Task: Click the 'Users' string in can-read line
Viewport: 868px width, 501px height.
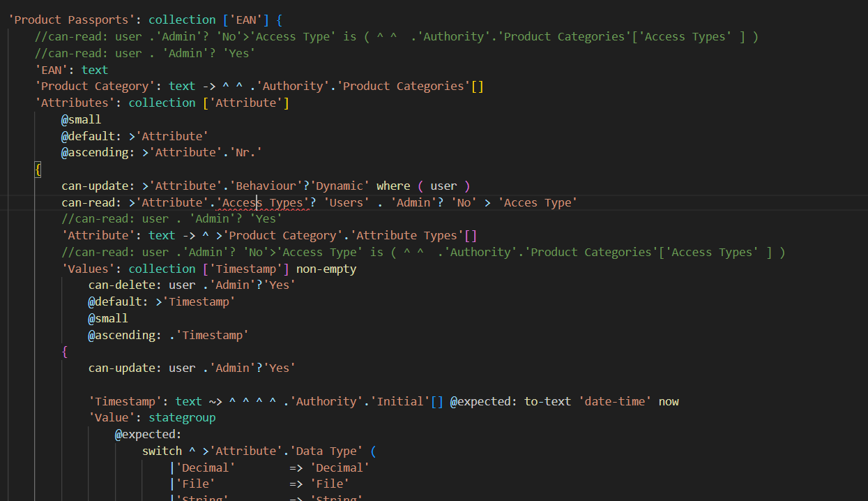Action: point(346,202)
